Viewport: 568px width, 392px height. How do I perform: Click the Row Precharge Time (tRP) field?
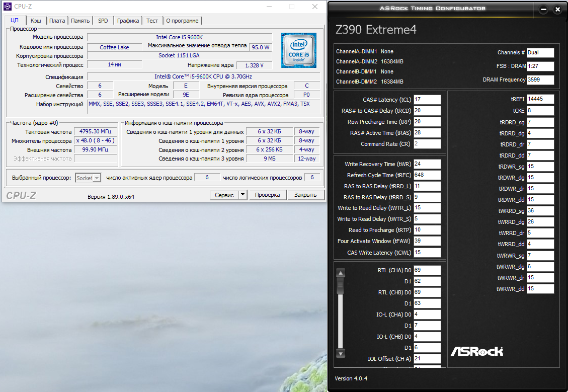427,122
